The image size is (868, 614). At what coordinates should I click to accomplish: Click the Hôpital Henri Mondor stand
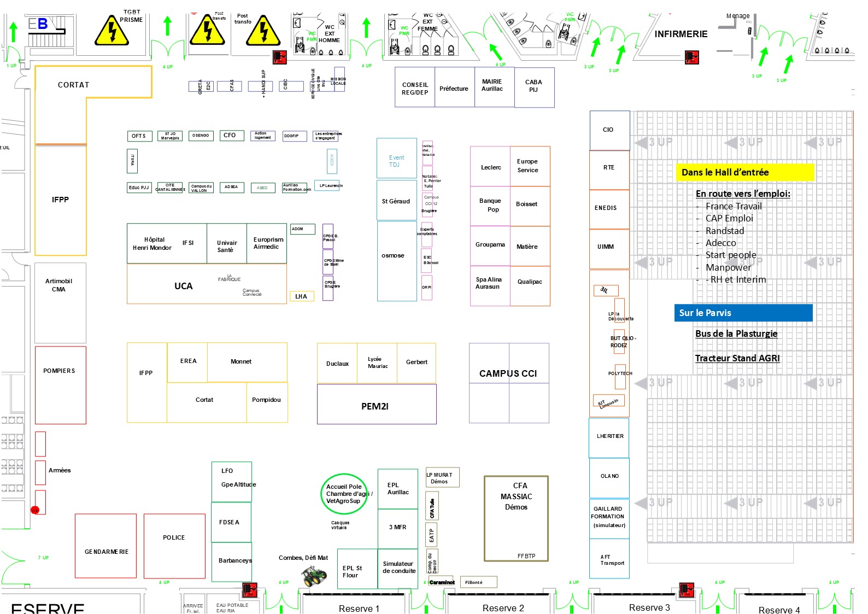coord(167,243)
